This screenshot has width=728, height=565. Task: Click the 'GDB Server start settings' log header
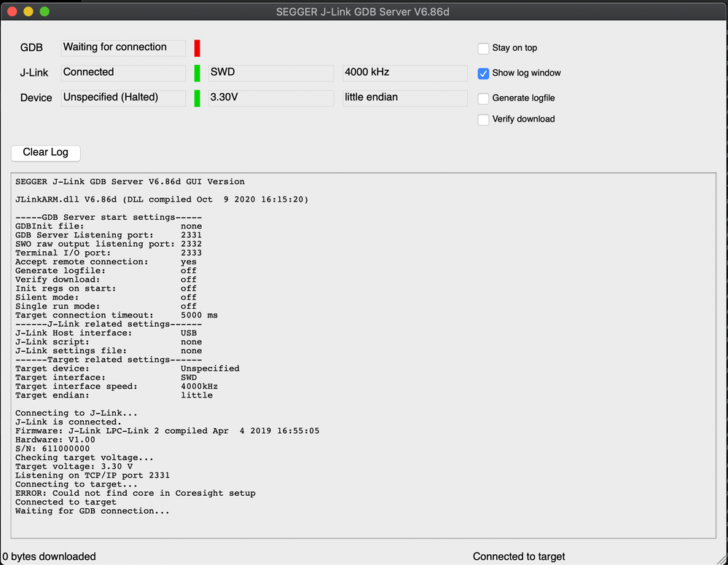pyautogui.click(x=109, y=217)
